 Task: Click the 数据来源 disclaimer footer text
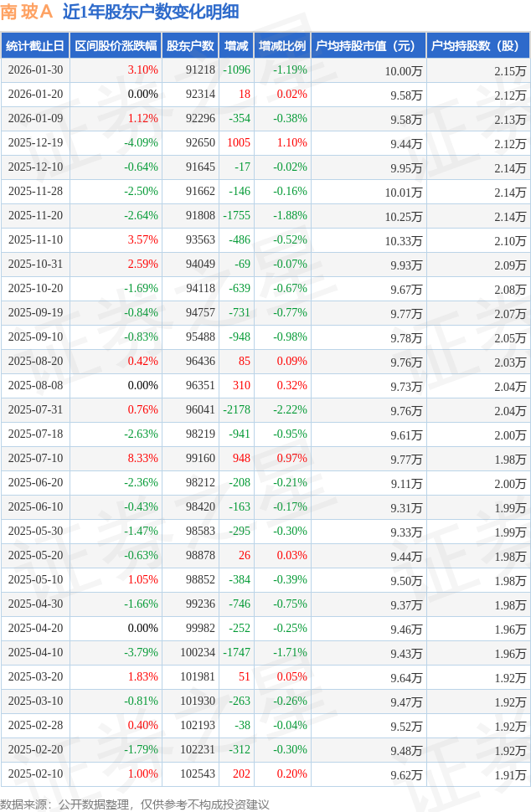135,804
